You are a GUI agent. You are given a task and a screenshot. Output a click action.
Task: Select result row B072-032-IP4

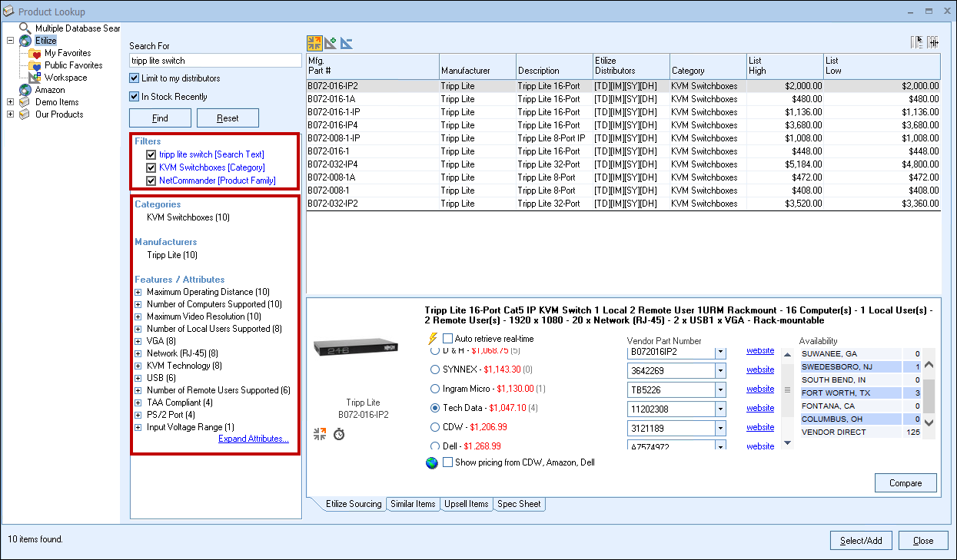(x=623, y=164)
